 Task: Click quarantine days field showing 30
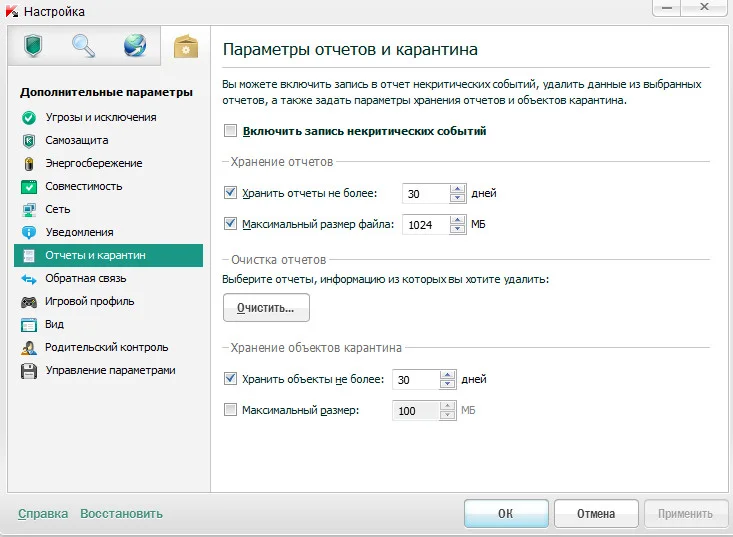416,379
